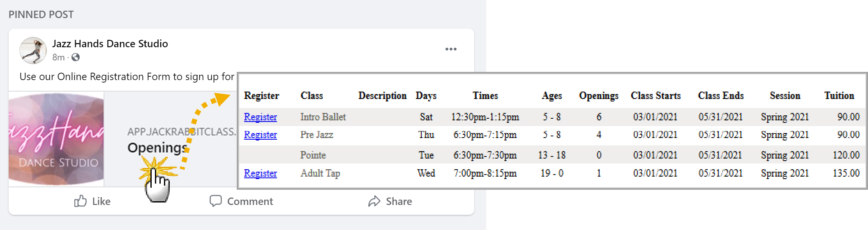Click the Comment speech bubble icon

coord(215,201)
